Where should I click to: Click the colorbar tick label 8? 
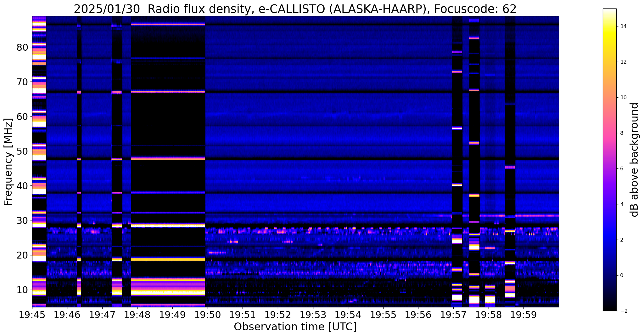(x=621, y=133)
